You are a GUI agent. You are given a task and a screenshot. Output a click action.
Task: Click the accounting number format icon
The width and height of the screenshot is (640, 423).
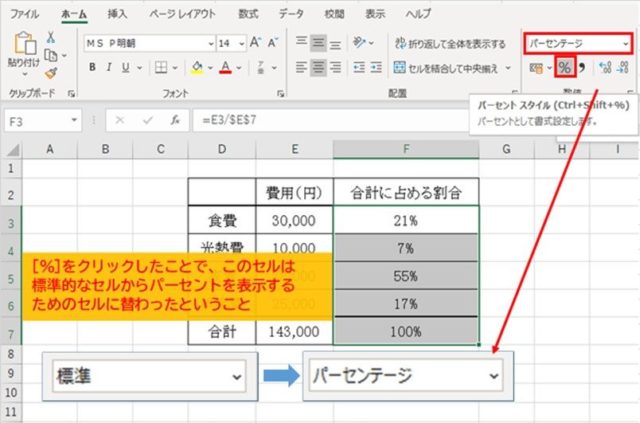536,68
